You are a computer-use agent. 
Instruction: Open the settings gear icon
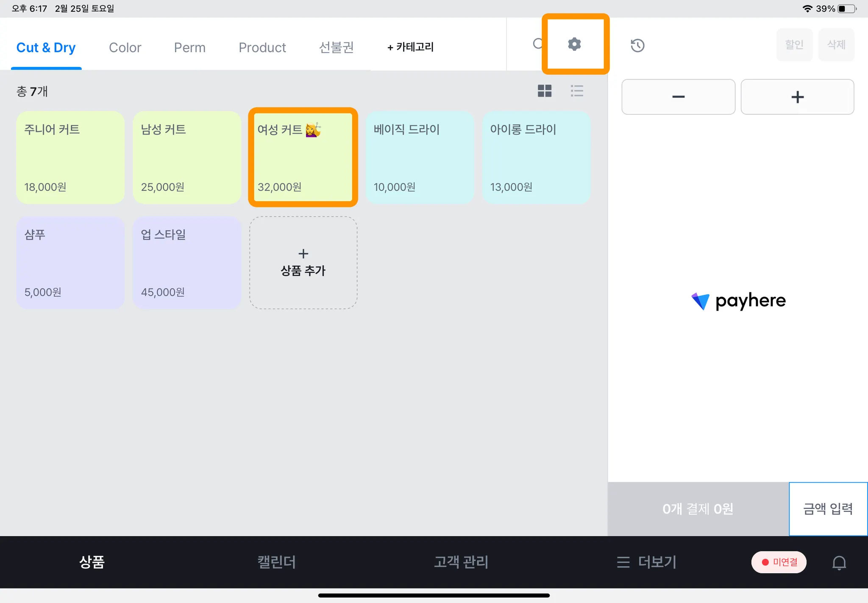click(574, 44)
